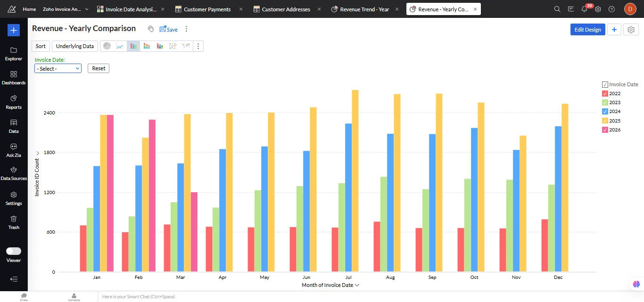This screenshot has width=644, height=302.
Task: Open Ask Zia in the sidebar
Action: [x=14, y=150]
